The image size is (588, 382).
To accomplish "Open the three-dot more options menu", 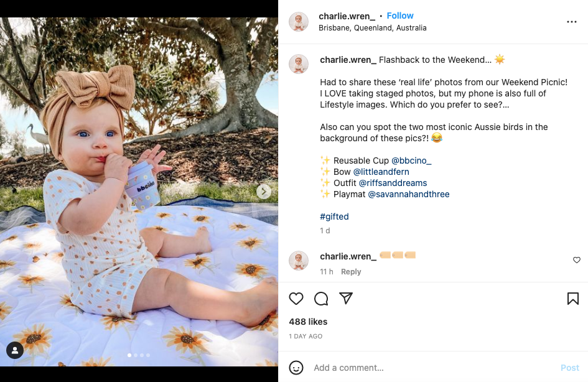I will [x=571, y=22].
